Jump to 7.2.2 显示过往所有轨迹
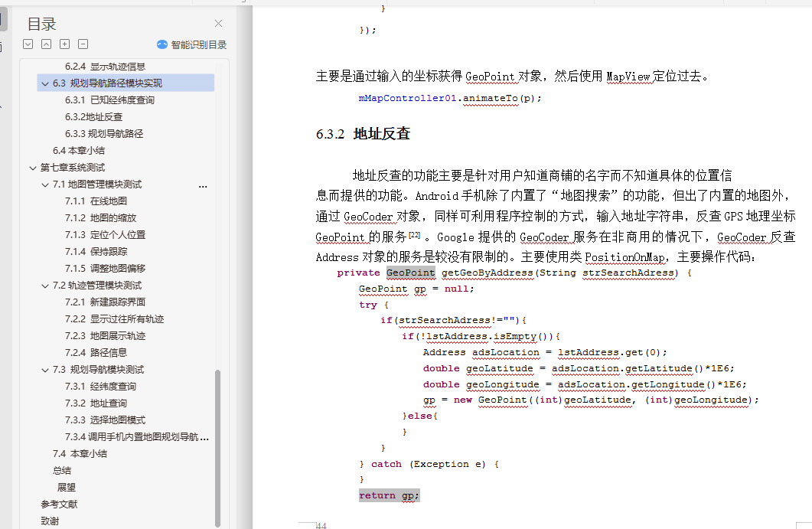Screen dimensions: 812x529 [x=115, y=319]
